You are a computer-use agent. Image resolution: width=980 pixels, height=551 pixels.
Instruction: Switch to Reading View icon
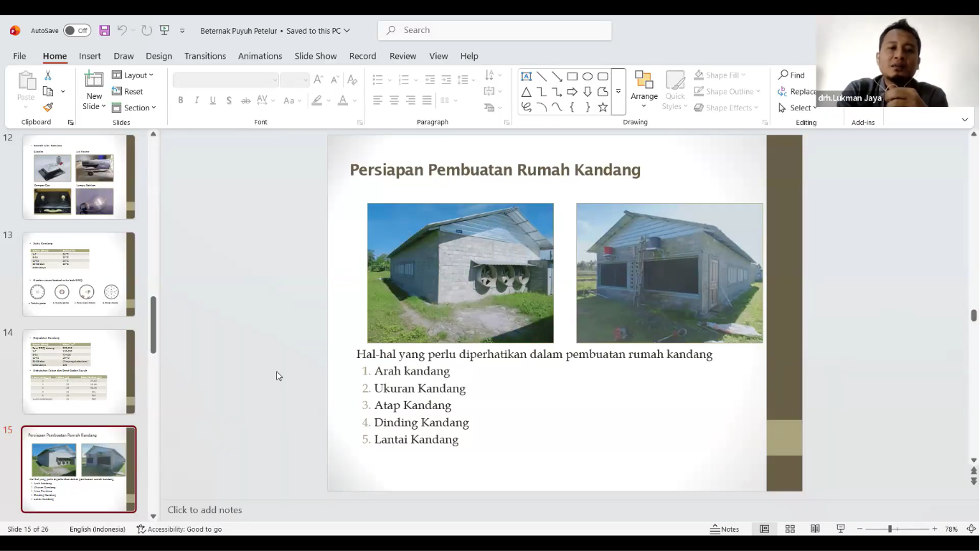click(815, 529)
